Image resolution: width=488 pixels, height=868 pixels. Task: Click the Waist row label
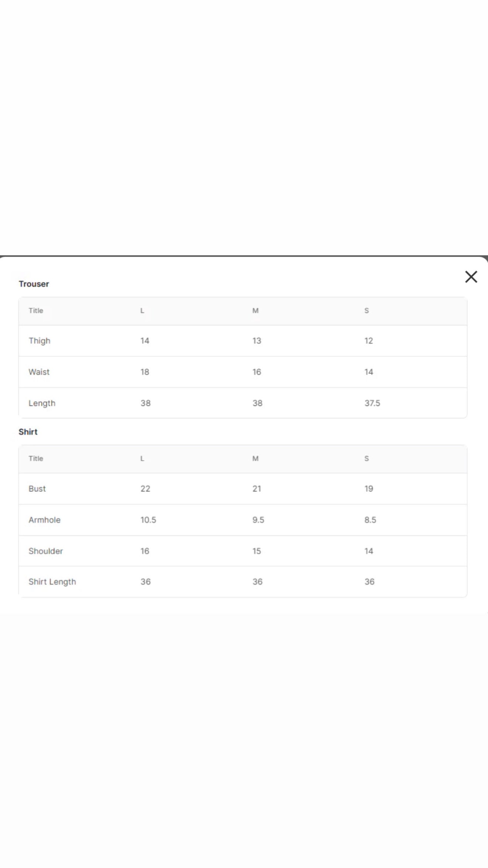[x=39, y=372]
